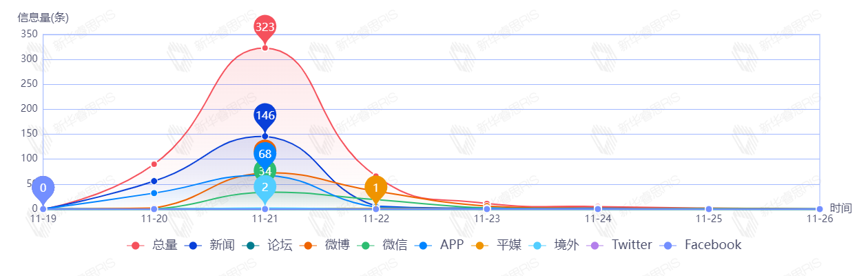Click the light blue pin labeled 2
This screenshot has width=868, height=276.
pyautogui.click(x=265, y=186)
